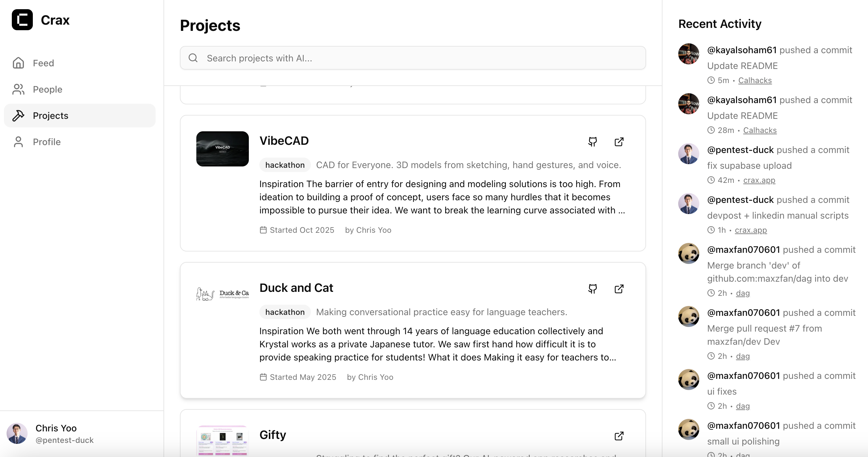Click the Calhacks link under the 5m commit
The width and height of the screenshot is (868, 457).
click(x=754, y=80)
